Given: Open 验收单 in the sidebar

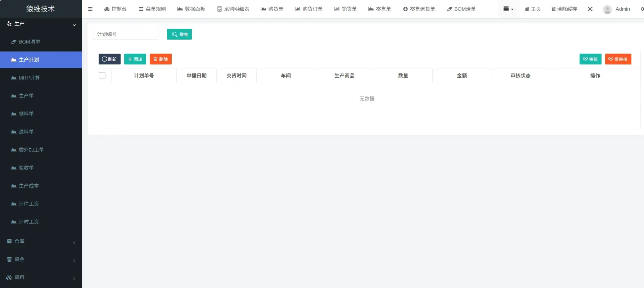Looking at the screenshot, I should pyautogui.click(x=41, y=168).
